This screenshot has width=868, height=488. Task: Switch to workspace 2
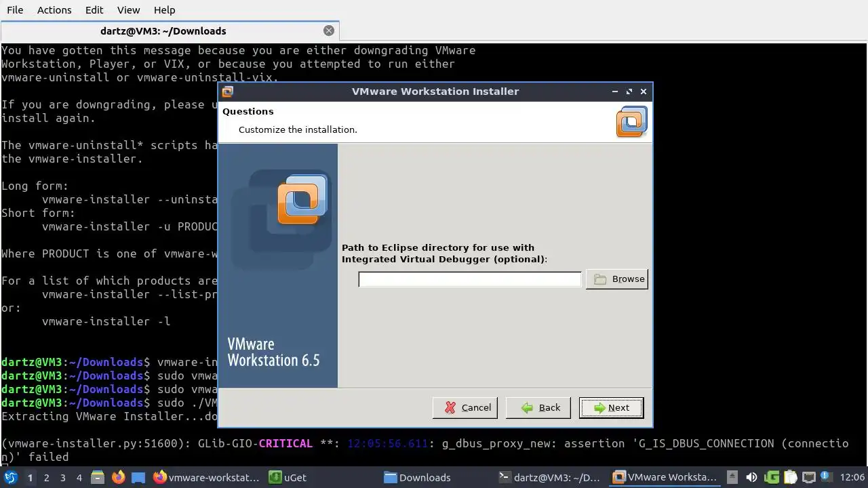click(x=46, y=478)
